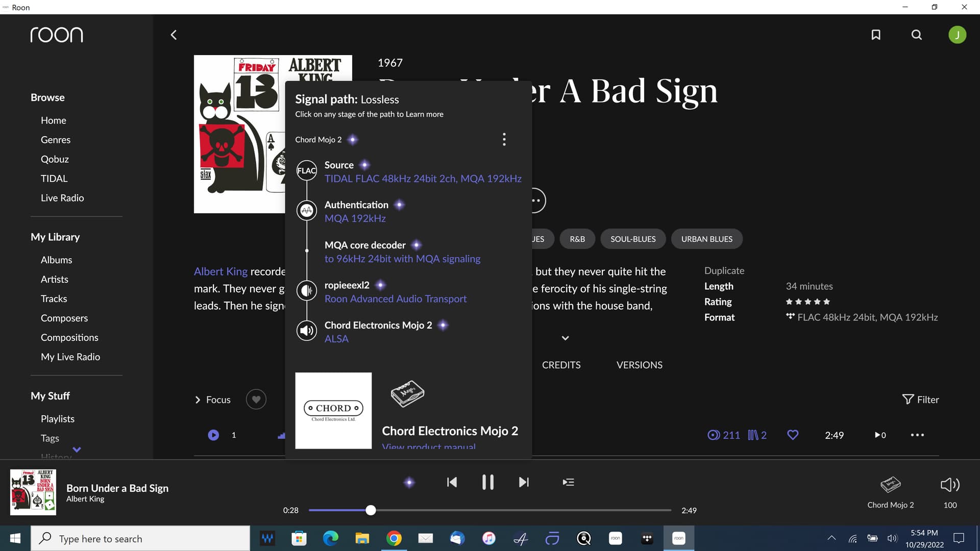This screenshot has height=551, width=980.
Task: Click the MQA authentication stage icon
Action: point(307,210)
